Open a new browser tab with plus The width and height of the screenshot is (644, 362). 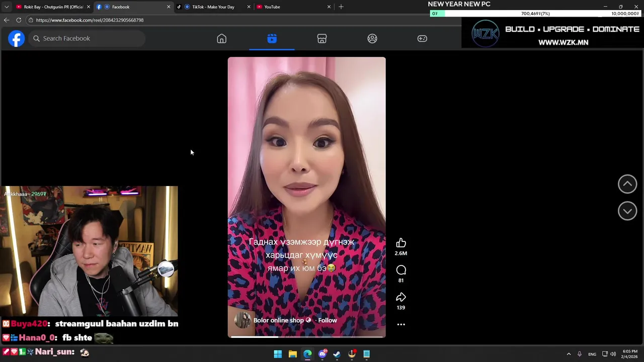pos(341,7)
